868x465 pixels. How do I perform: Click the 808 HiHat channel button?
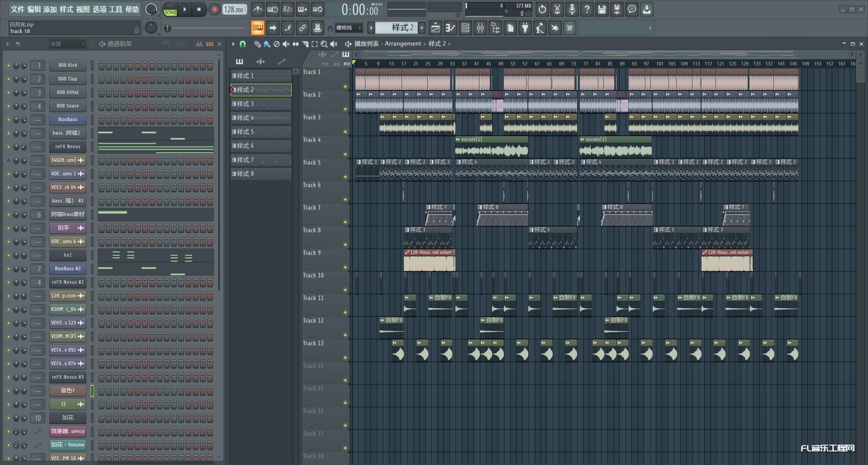pyautogui.click(x=68, y=93)
